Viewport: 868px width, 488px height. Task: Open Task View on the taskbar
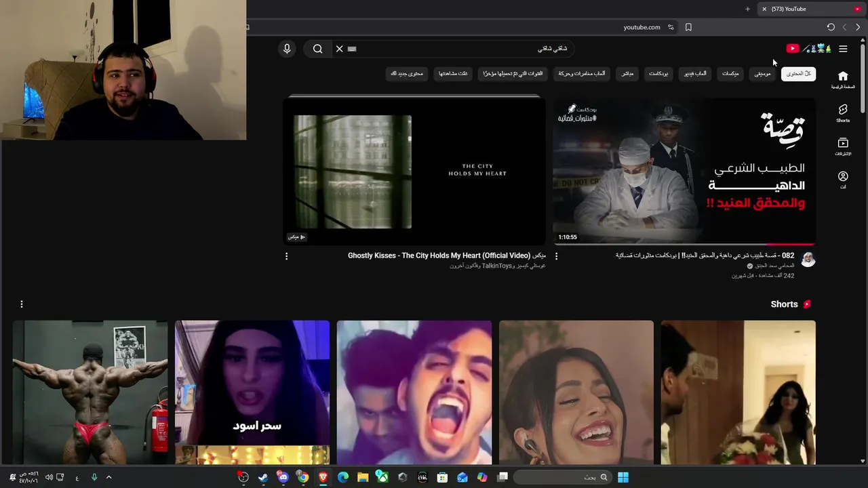click(x=502, y=477)
